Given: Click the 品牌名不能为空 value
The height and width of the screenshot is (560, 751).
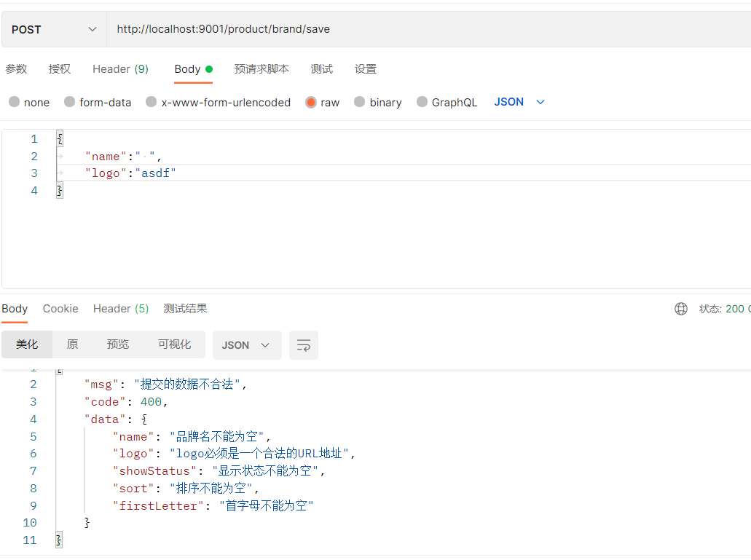Looking at the screenshot, I should [217, 436].
